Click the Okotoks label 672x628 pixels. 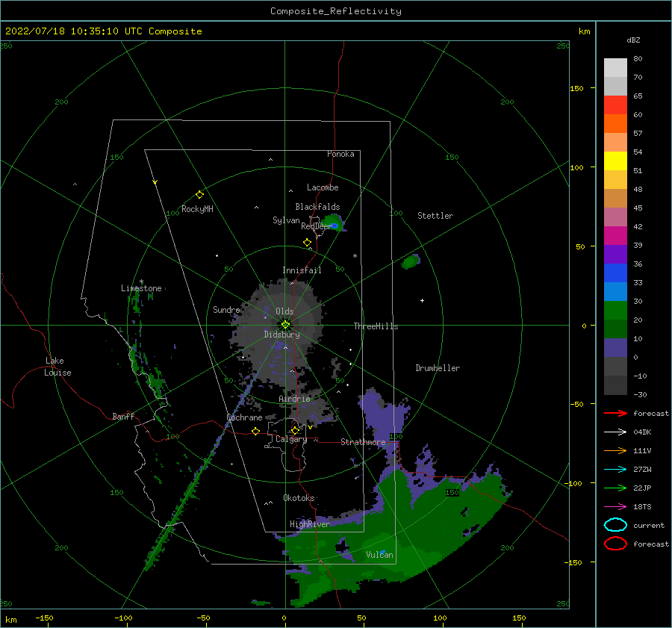[x=299, y=498]
